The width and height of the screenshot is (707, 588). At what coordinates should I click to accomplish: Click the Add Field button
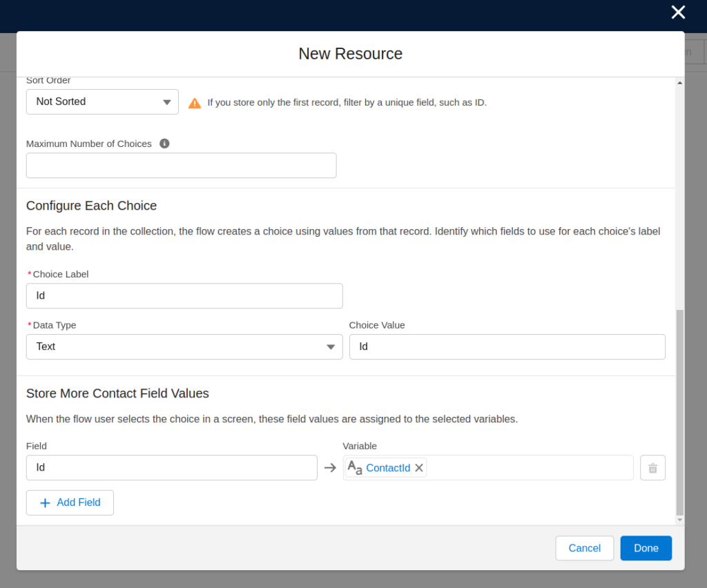coord(69,502)
